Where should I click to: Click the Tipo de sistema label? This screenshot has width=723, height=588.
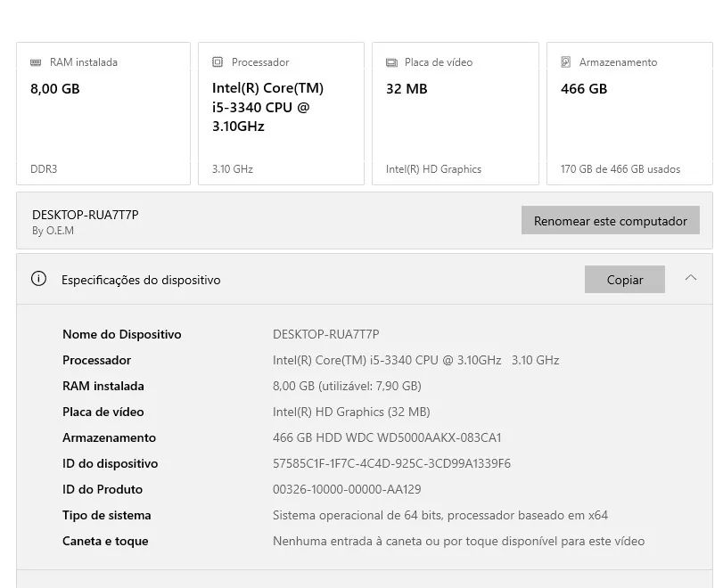106,515
